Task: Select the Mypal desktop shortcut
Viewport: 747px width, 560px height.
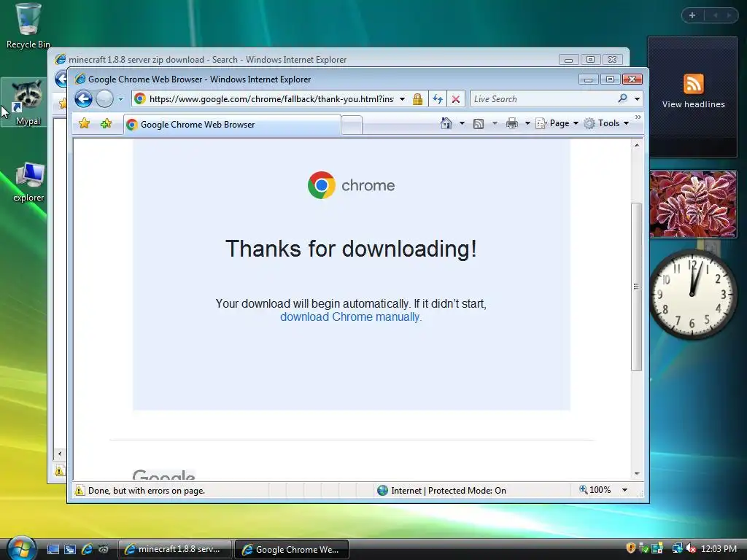Action: click(28, 103)
